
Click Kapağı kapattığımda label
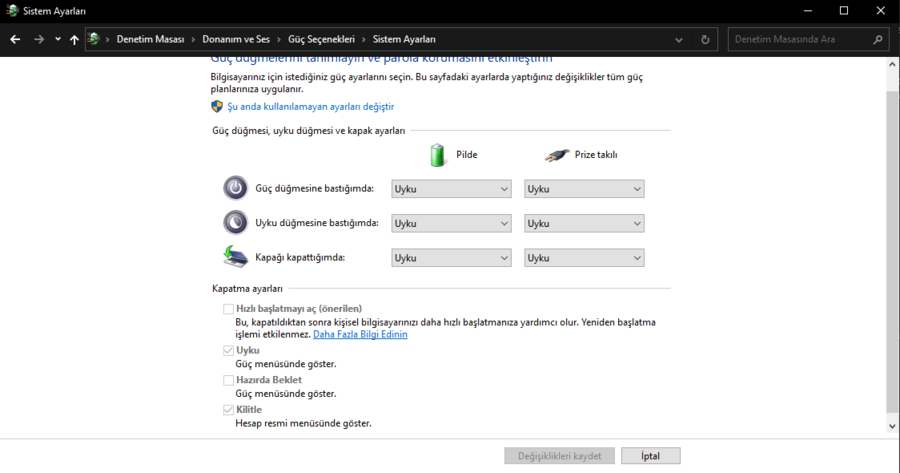click(300, 257)
